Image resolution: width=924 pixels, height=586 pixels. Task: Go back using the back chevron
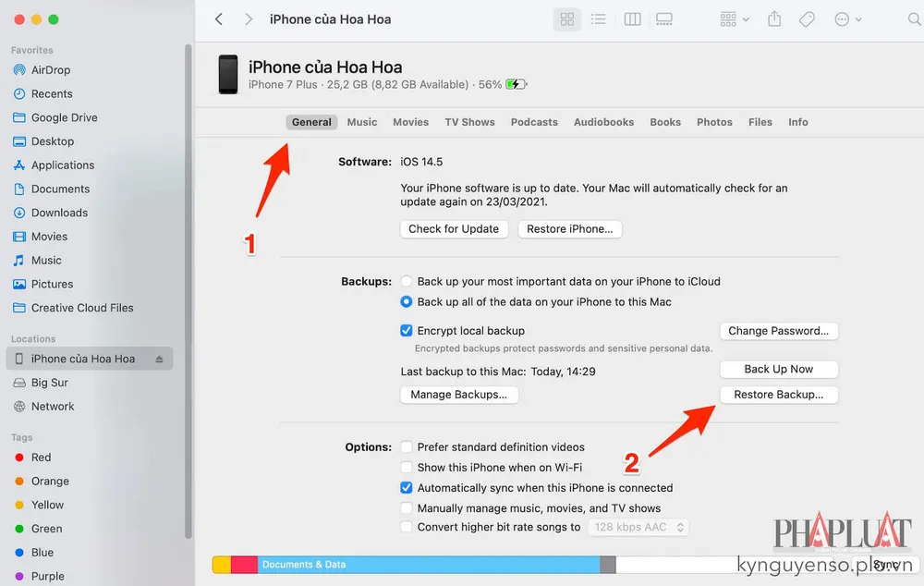click(219, 19)
